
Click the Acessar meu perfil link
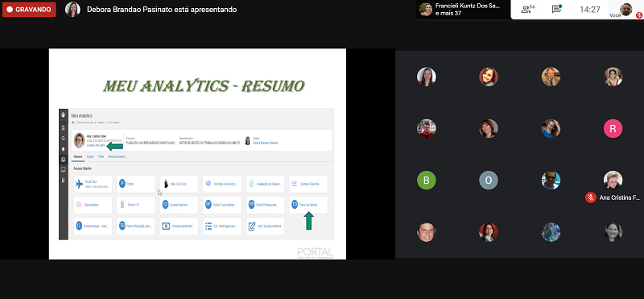click(x=95, y=146)
